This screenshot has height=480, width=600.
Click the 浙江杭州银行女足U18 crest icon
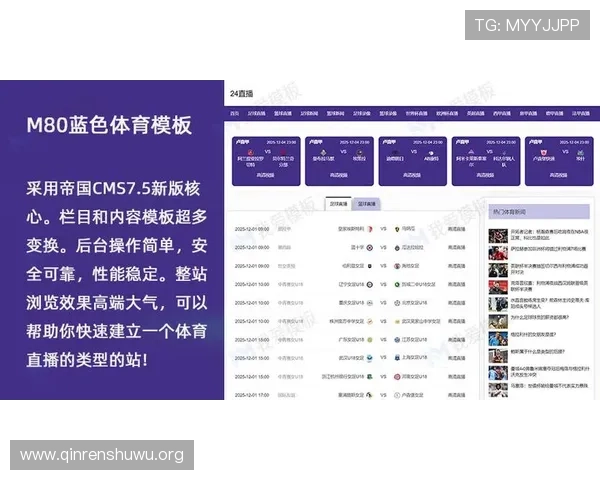[x=370, y=377]
